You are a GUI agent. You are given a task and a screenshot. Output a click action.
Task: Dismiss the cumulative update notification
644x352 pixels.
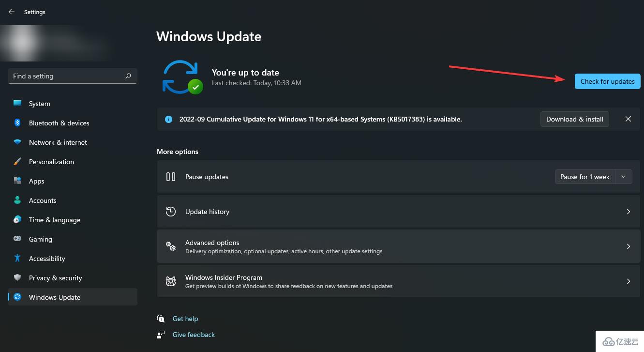[628, 119]
